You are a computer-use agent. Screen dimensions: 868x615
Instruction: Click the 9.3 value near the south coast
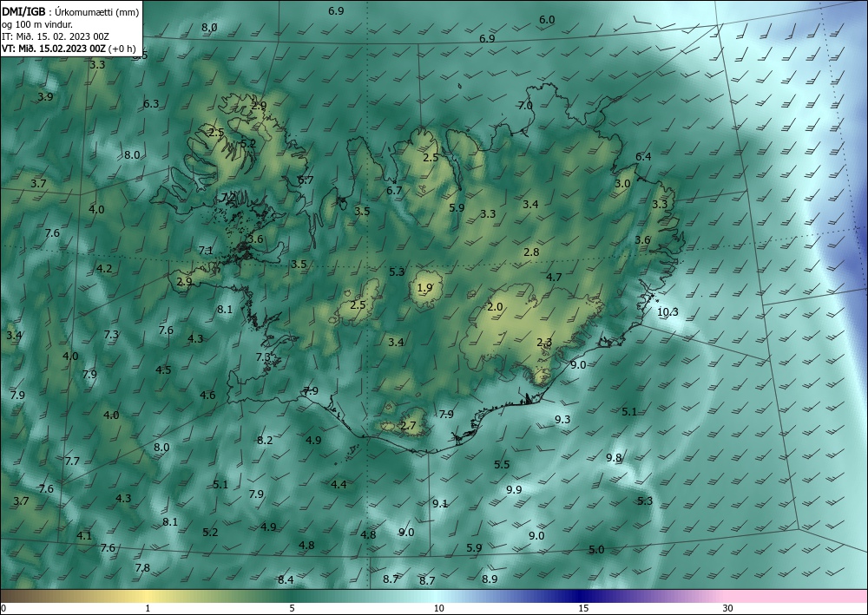(562, 420)
